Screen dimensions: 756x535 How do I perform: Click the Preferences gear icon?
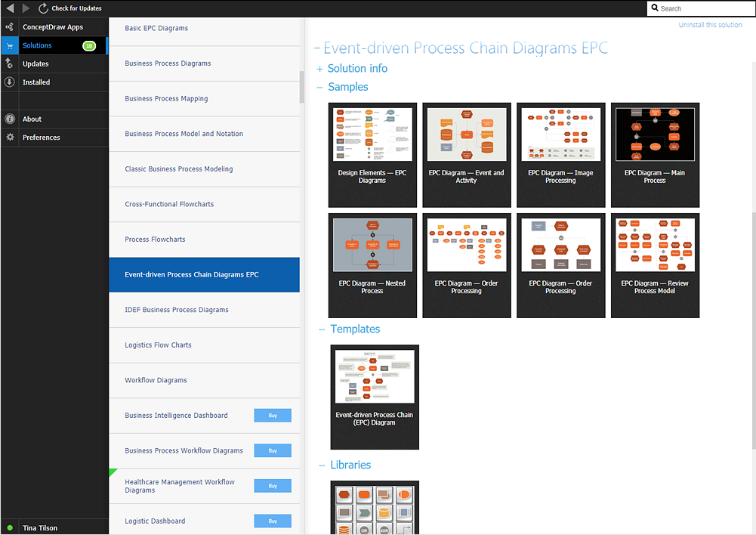10,137
